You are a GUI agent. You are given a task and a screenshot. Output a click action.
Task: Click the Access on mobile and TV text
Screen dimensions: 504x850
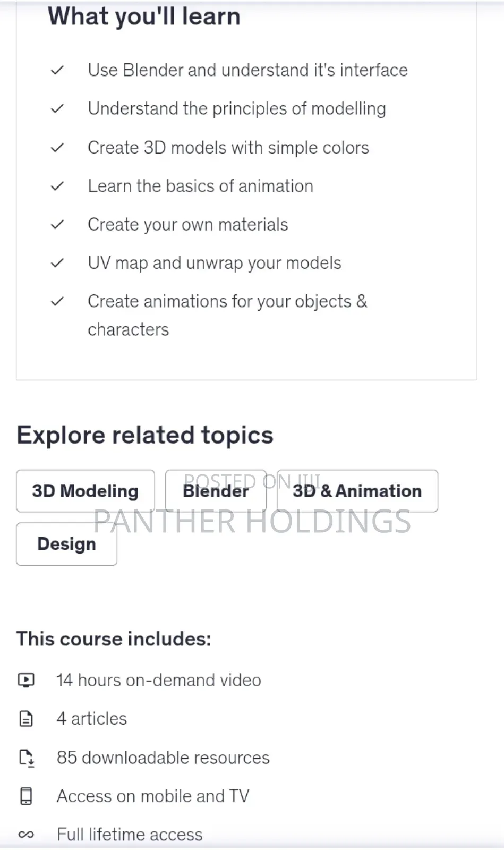coord(153,796)
